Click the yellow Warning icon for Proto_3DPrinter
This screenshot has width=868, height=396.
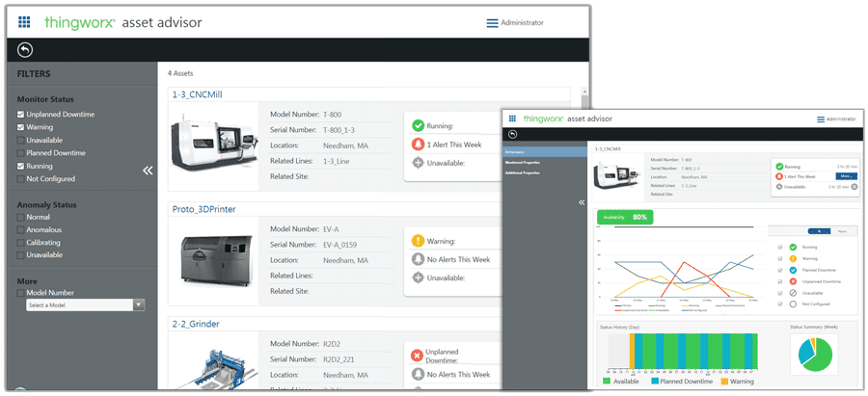click(x=418, y=241)
